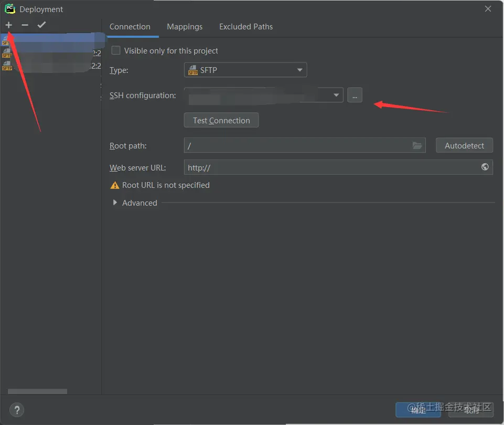504x425 pixels.
Task: Switch to the Mappings tab
Action: (185, 27)
